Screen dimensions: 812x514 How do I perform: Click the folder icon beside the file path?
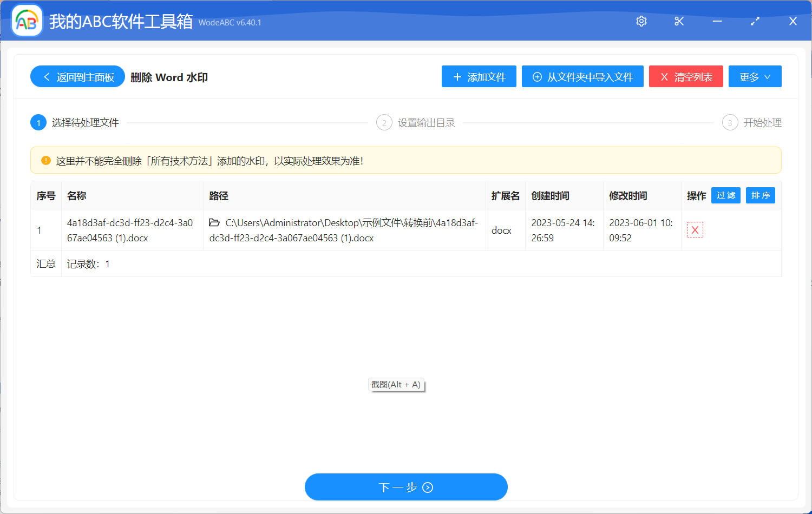pos(213,222)
